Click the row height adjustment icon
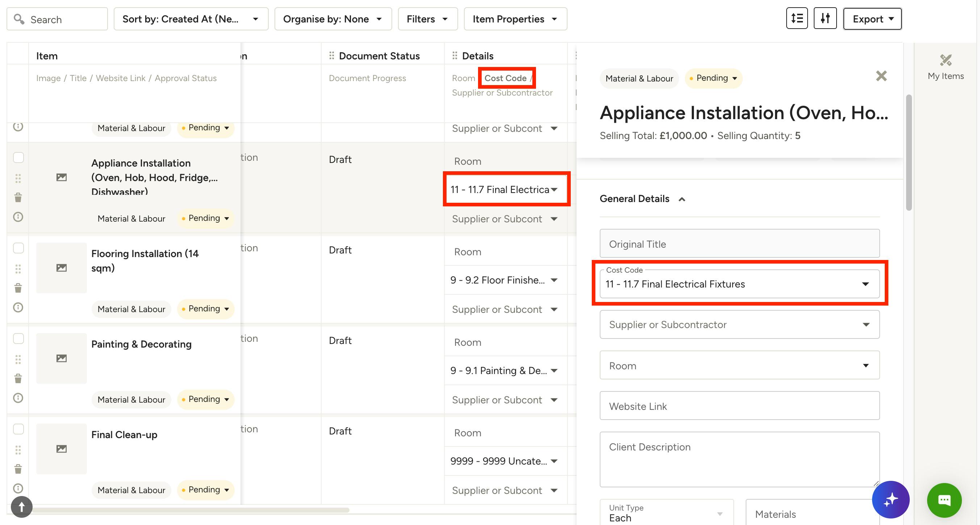 [797, 18]
